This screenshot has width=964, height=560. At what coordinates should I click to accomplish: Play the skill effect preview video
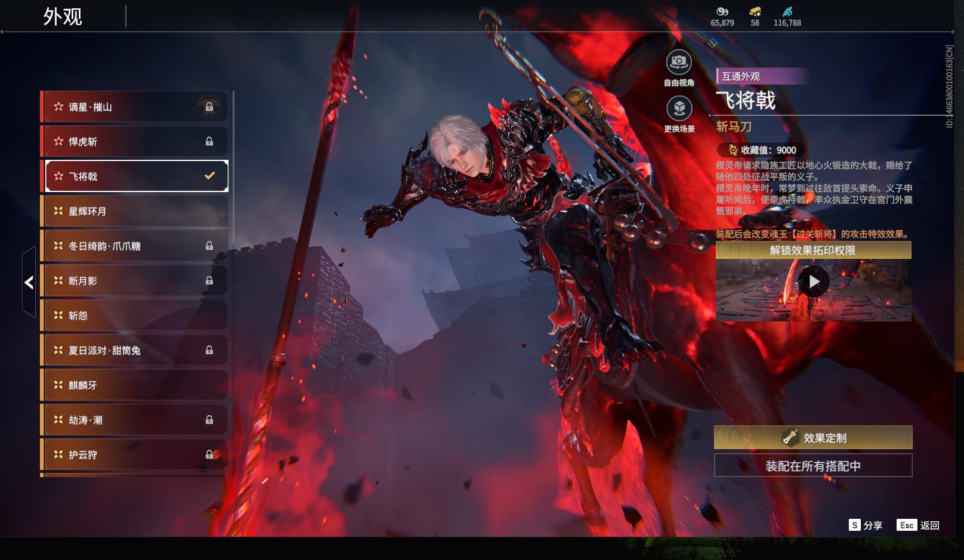pyautogui.click(x=814, y=281)
